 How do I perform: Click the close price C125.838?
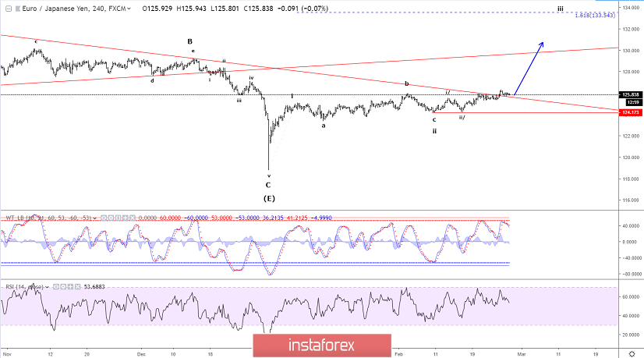pos(258,9)
